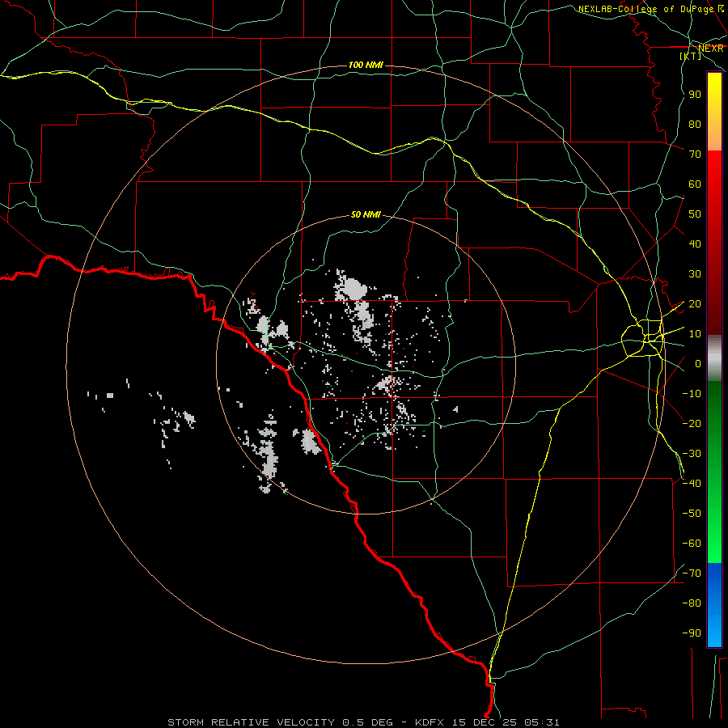Click the 0 value on velocity scale
Viewport: 728px width, 728px height.
click(698, 364)
